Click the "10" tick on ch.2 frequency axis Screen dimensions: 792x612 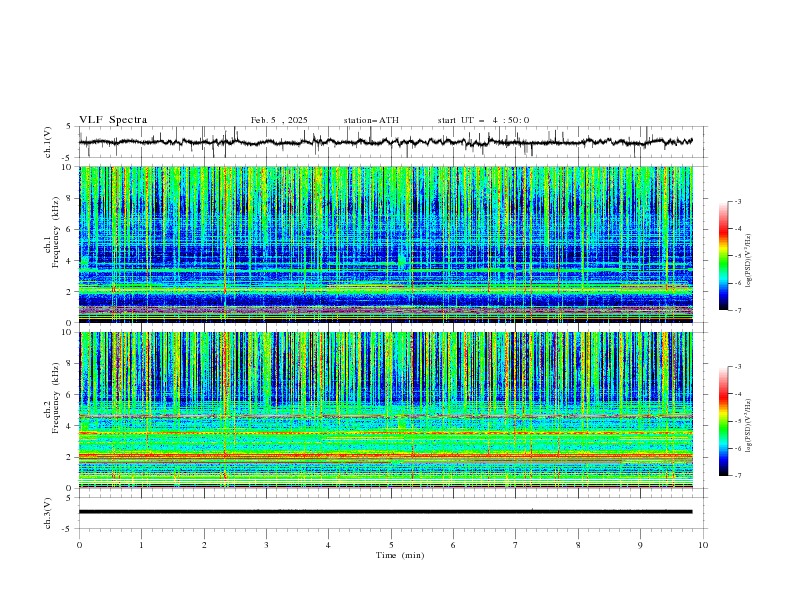click(69, 332)
